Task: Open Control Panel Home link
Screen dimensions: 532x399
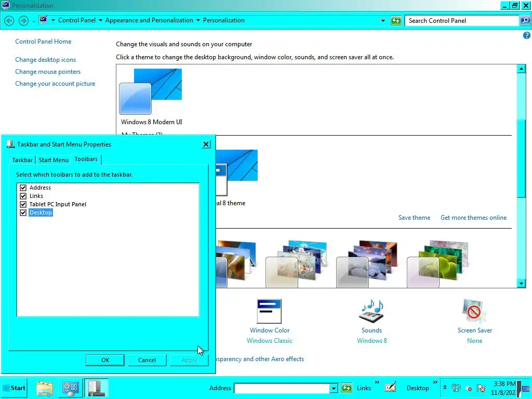Action: (44, 42)
